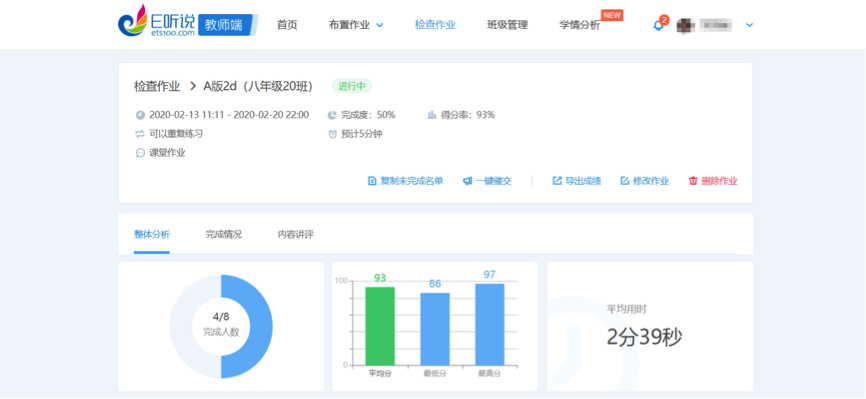Select the 整体分析 tab
866x399 pixels.
pyautogui.click(x=152, y=234)
